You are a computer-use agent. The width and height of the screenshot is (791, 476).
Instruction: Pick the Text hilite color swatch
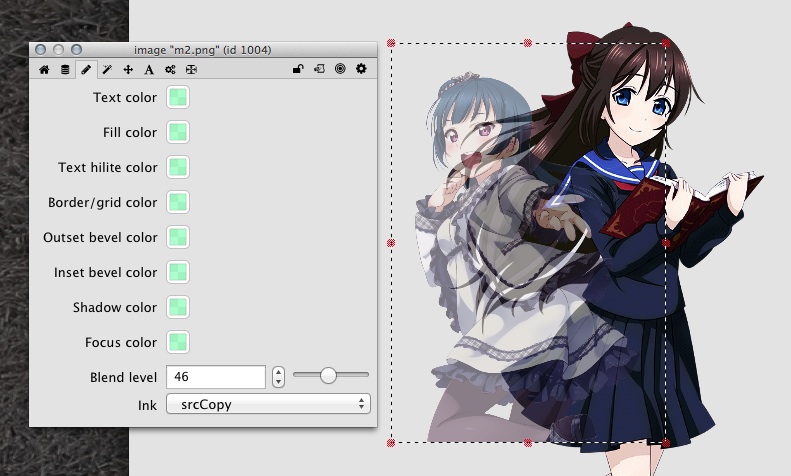[178, 167]
